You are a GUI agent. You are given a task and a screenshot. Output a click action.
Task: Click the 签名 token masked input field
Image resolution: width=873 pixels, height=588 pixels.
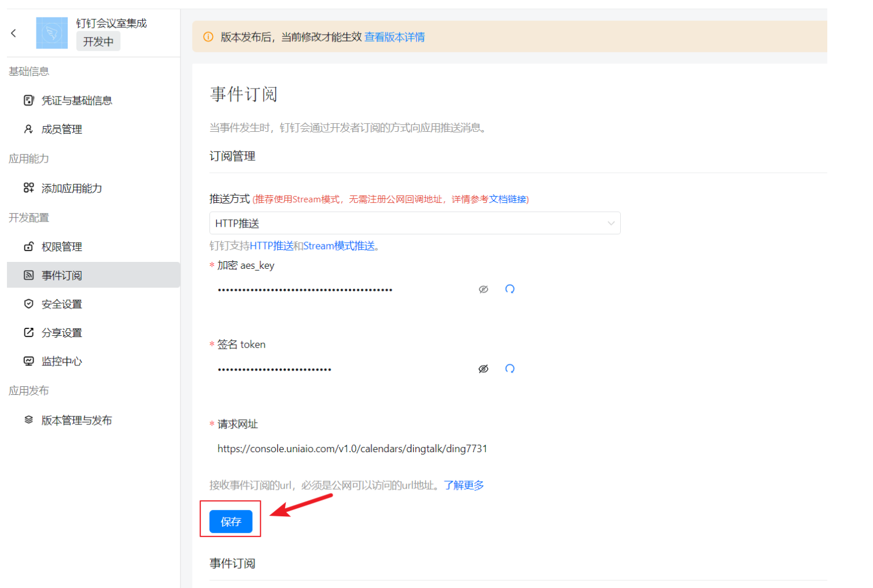coord(341,369)
